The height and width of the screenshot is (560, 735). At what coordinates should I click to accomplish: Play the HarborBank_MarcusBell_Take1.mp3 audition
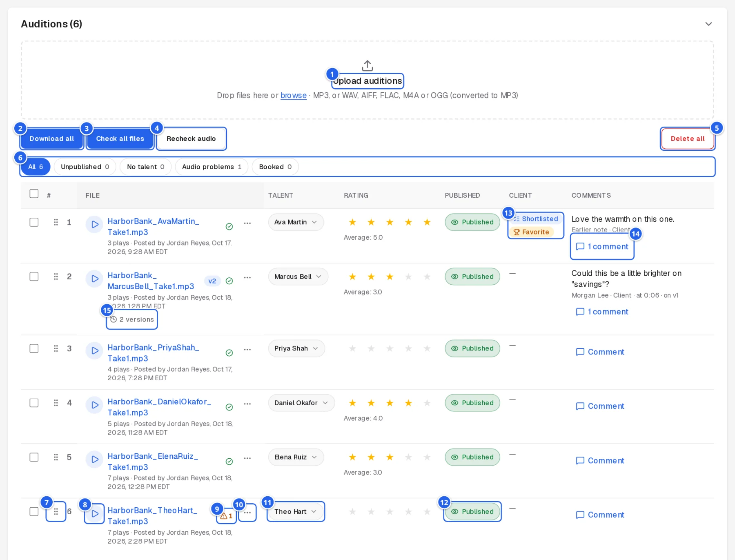94,279
